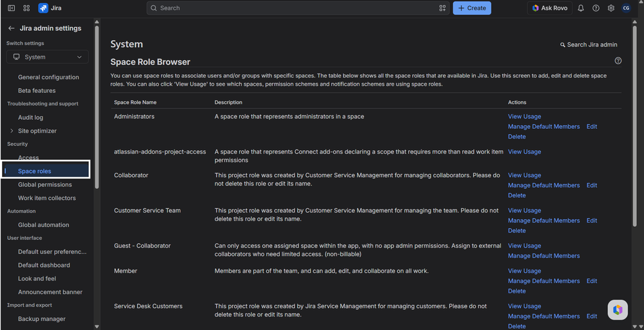644x330 pixels.
Task: View Usage for Service Desk Customers
Action: (x=525, y=306)
